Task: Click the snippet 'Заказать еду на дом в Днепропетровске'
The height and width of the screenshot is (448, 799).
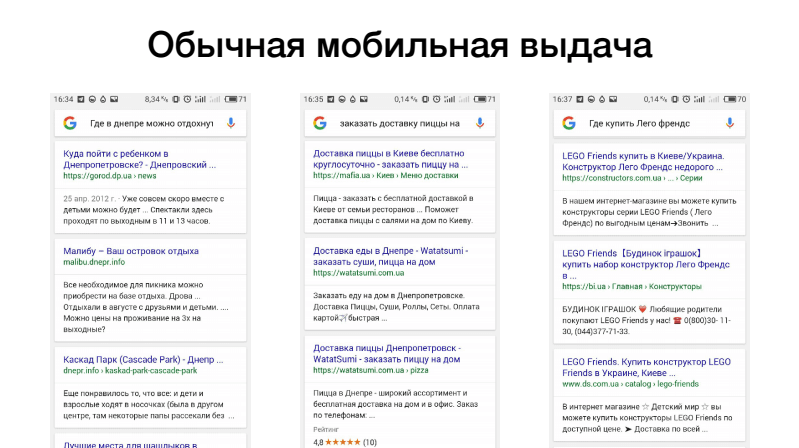Action: tap(396, 306)
